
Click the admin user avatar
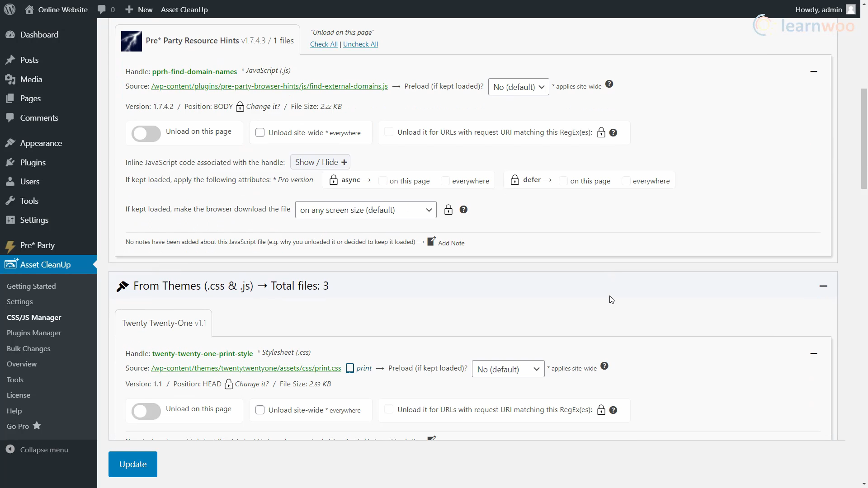[x=851, y=9]
